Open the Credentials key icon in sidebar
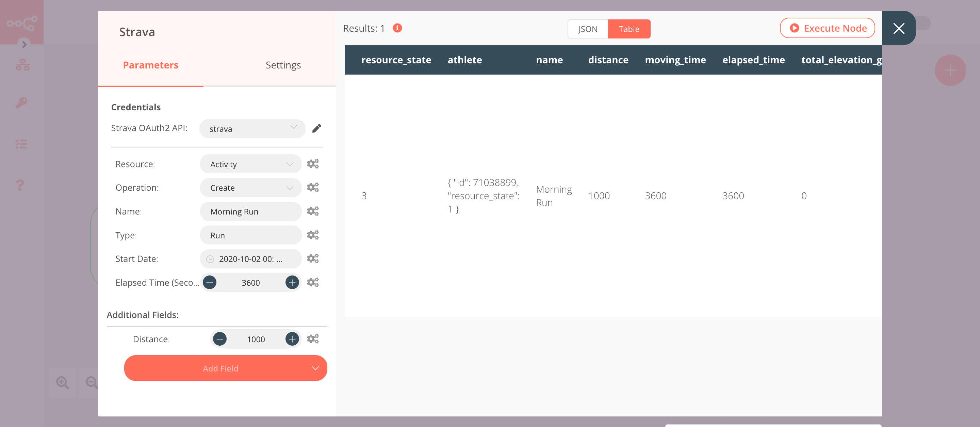Image resolution: width=980 pixels, height=427 pixels. click(22, 103)
